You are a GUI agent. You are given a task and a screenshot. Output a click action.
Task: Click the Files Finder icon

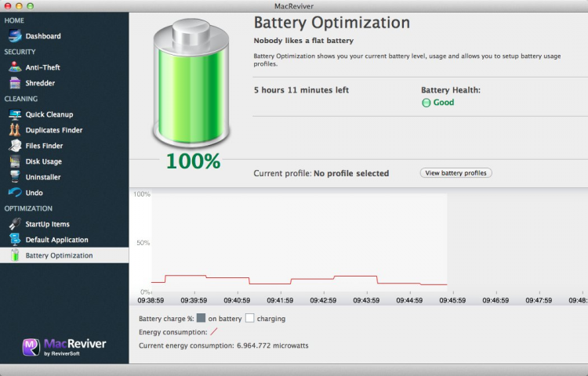15,146
